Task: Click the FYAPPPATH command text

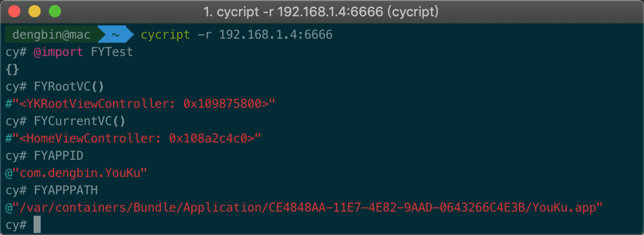Action: tap(65, 190)
